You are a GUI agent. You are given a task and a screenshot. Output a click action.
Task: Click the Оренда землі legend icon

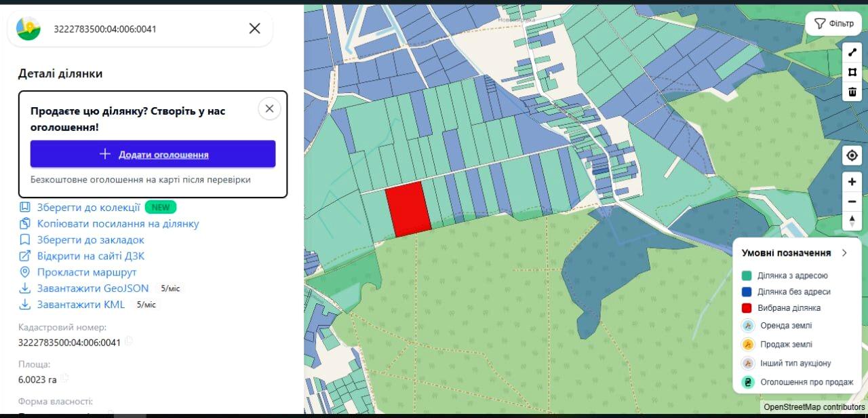pos(748,326)
